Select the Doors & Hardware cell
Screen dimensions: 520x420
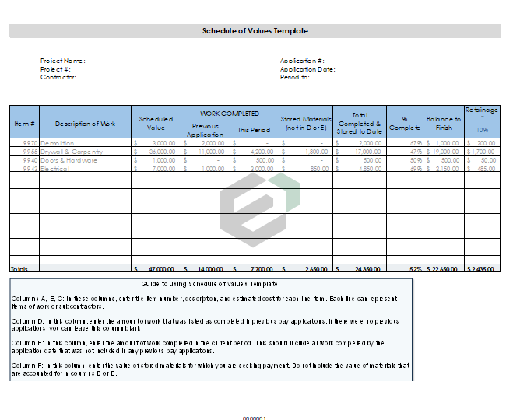click(69, 160)
